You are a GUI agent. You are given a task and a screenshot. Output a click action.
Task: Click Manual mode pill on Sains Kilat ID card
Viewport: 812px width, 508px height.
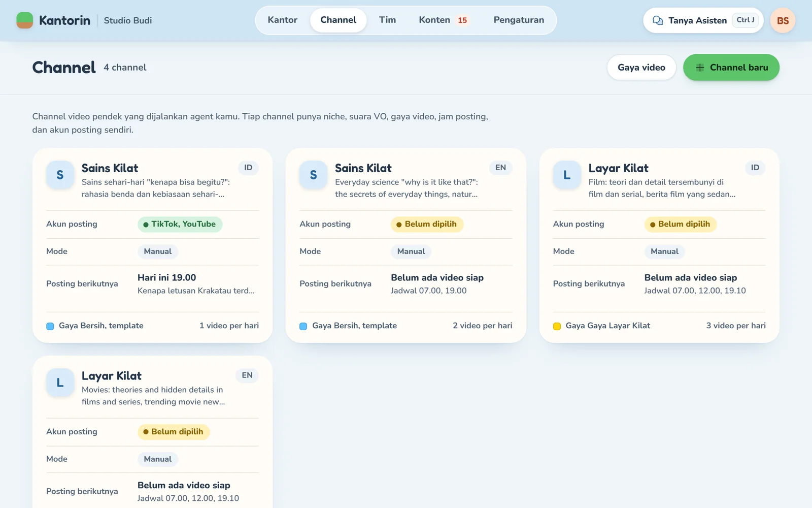(x=158, y=251)
